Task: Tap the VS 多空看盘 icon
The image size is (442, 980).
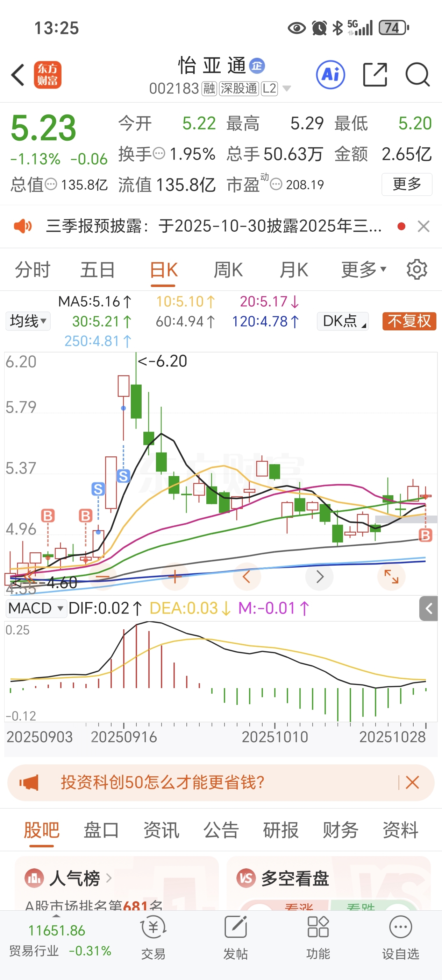Action: (246, 878)
